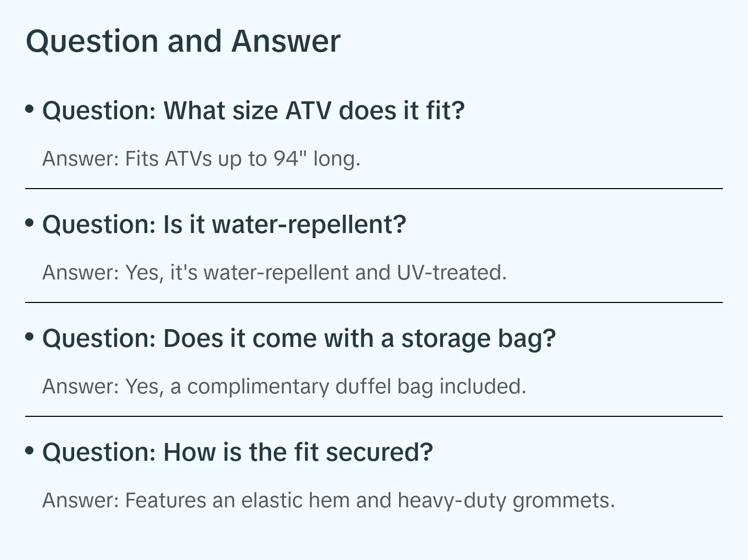Click the "Question and Answer" heading
This screenshot has width=748, height=560.
183,41
